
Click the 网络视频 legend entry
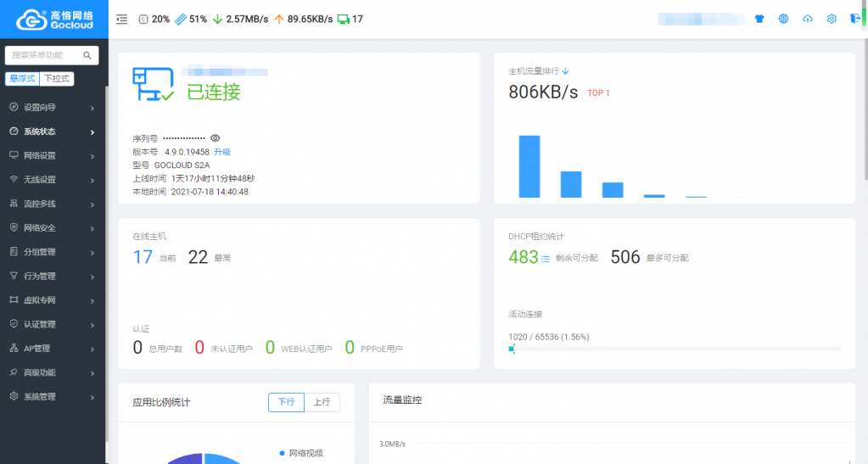pyautogui.click(x=302, y=453)
